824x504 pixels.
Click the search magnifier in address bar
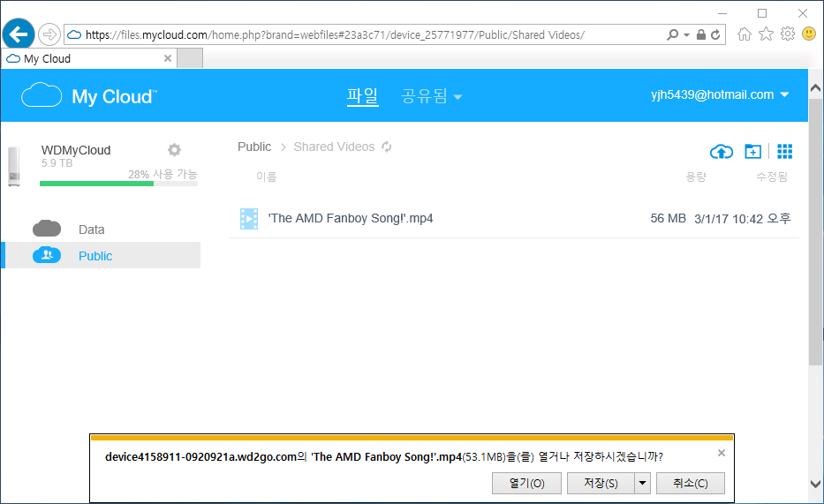click(x=672, y=34)
